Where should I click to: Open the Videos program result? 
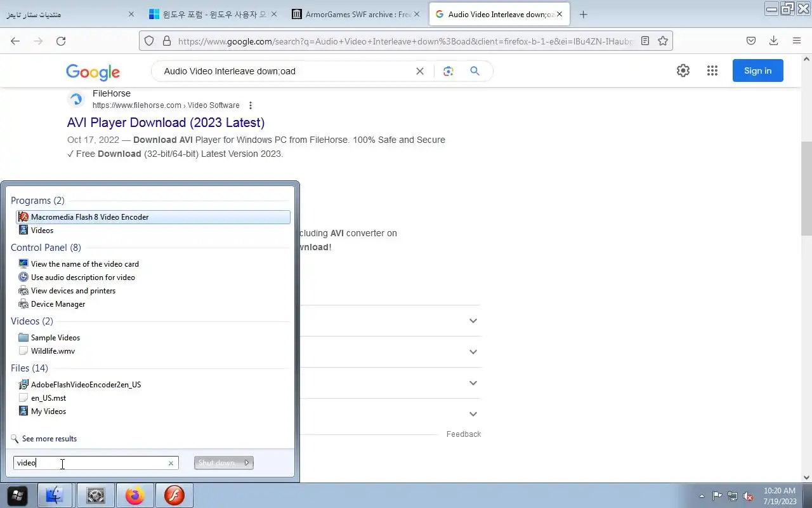tap(42, 231)
